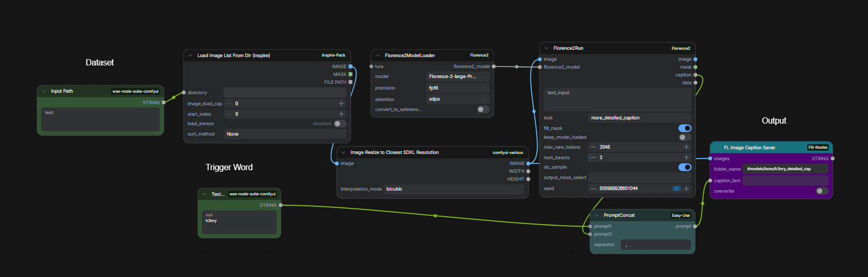Image resolution: width=868 pixels, height=277 pixels.
Task: Turn on overwrite in Caption Saver
Action: click(822, 191)
